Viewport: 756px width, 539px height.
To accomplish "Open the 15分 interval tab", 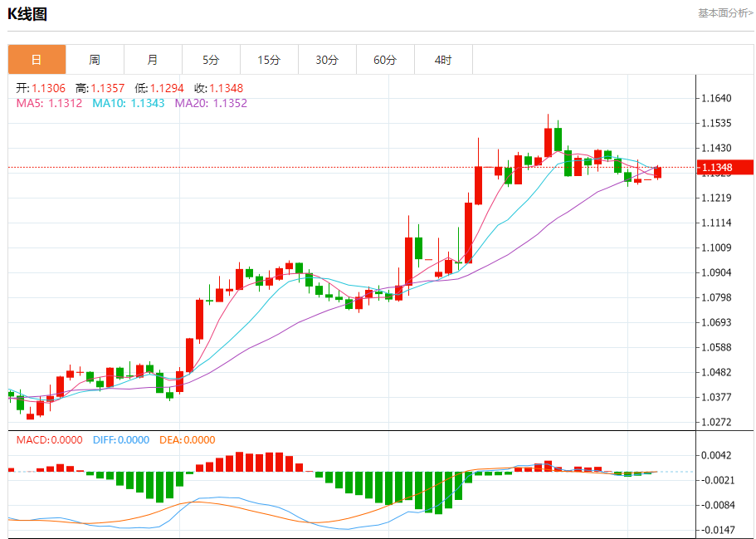I will (x=269, y=60).
